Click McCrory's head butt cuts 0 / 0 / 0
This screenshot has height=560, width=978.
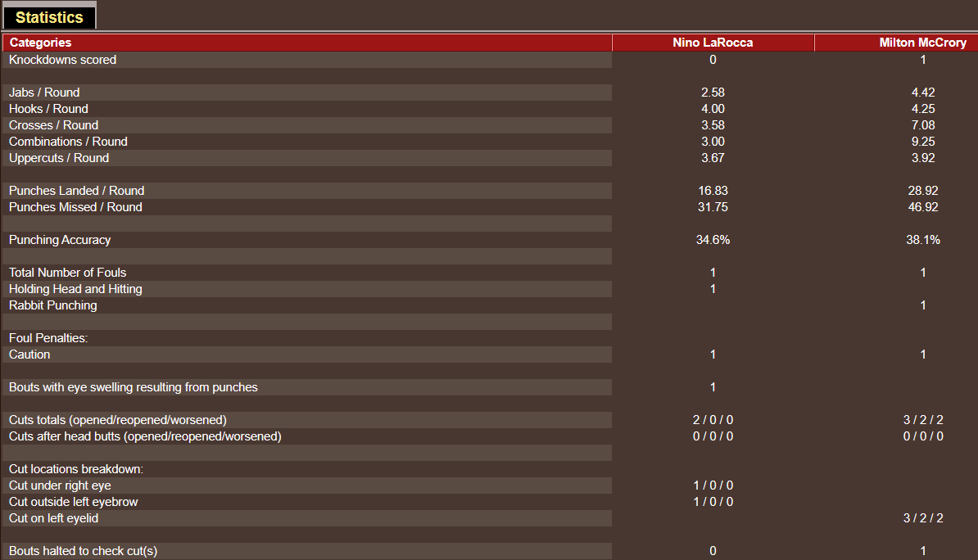[x=923, y=436]
